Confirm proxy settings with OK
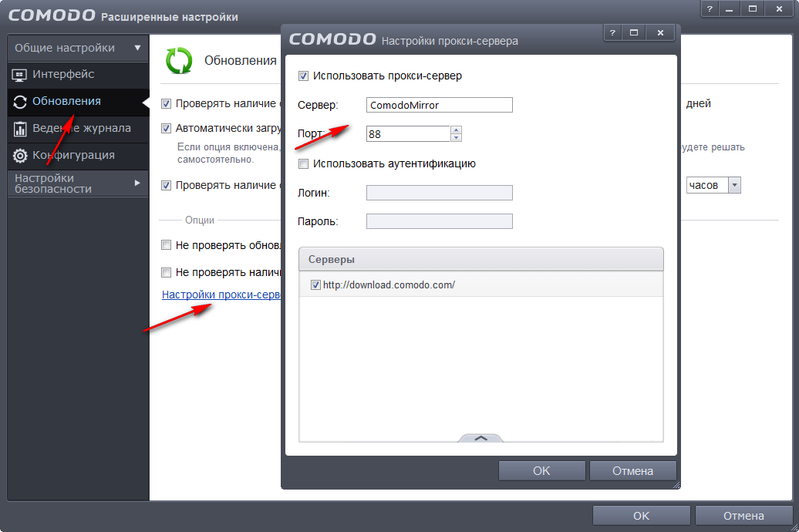 [x=541, y=471]
